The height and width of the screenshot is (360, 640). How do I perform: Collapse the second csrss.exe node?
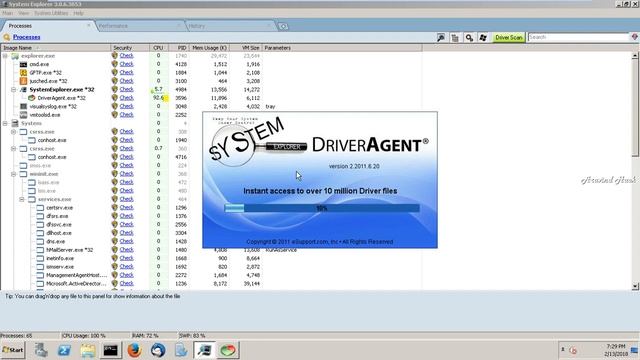pyautogui.click(x=13, y=149)
